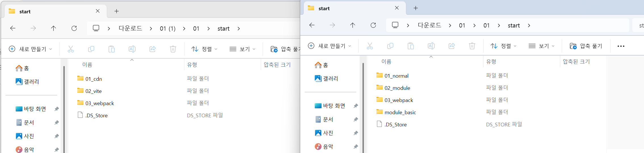
Task: Go forward in right window
Action: pos(332,25)
